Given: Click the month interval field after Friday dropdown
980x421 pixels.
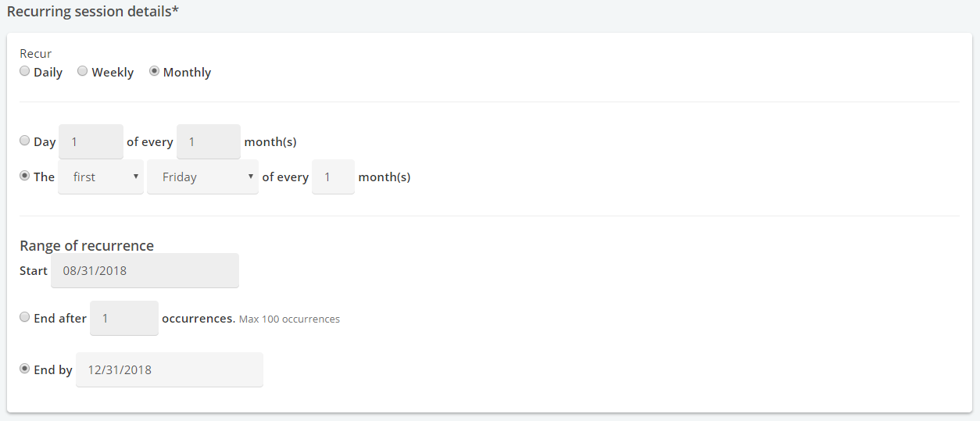Looking at the screenshot, I should click(x=333, y=177).
